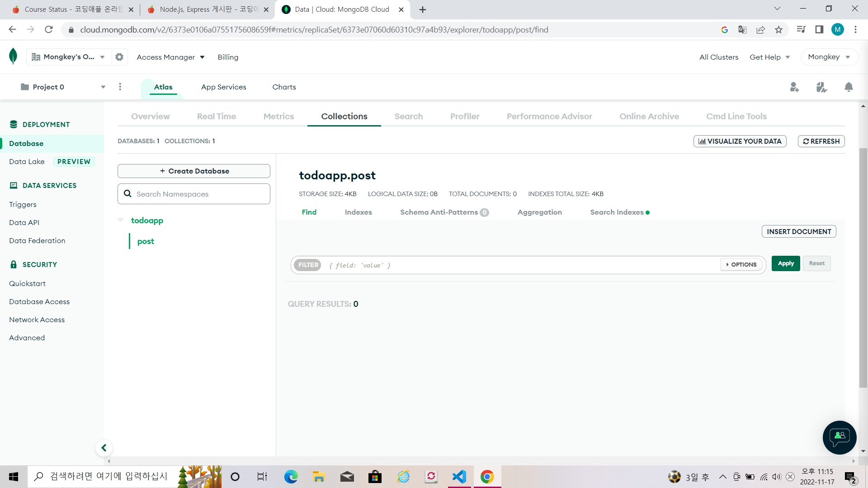Image resolution: width=868 pixels, height=488 pixels.
Task: Switch to App Services tab
Action: [x=224, y=87]
